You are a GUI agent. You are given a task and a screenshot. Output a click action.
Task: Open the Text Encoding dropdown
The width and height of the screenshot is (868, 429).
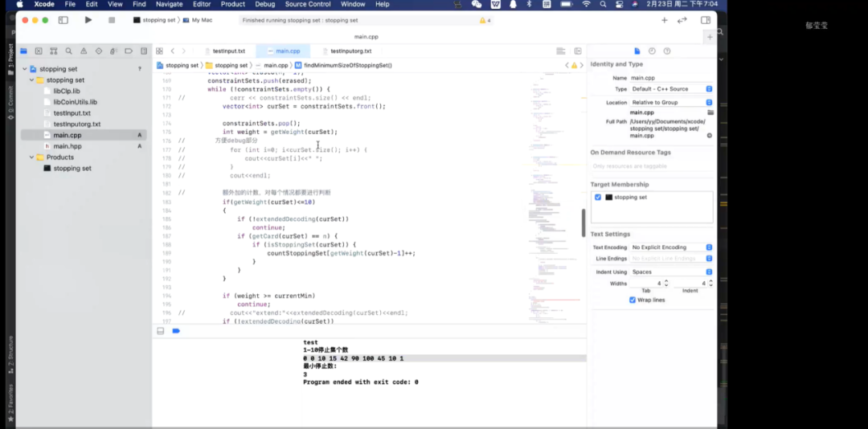coord(671,247)
